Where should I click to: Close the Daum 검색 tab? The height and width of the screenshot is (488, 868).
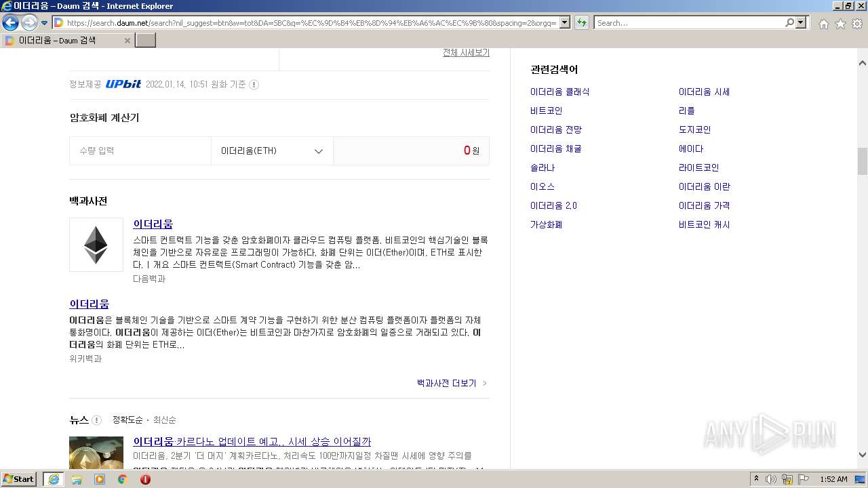[127, 41]
